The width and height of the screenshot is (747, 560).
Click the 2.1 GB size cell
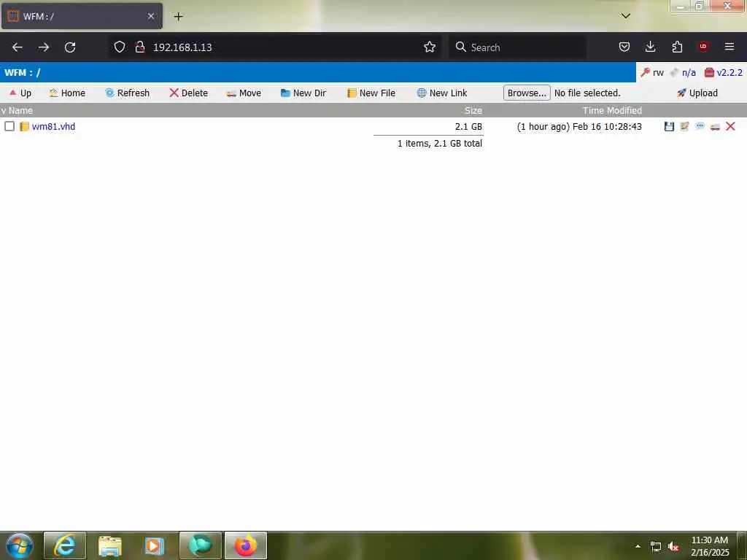(x=468, y=126)
